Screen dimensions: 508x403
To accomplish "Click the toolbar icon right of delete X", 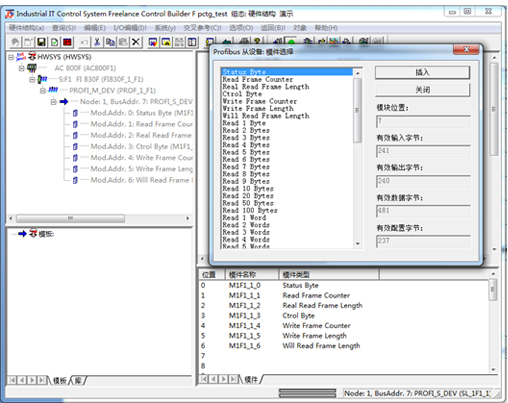I will pos(153,42).
